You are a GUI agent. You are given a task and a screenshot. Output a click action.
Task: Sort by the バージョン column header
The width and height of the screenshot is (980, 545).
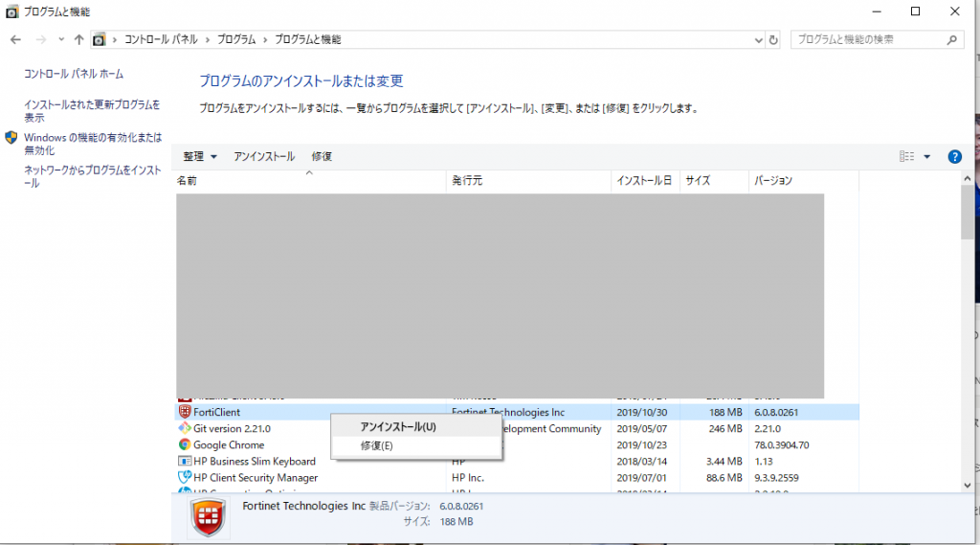point(803,180)
